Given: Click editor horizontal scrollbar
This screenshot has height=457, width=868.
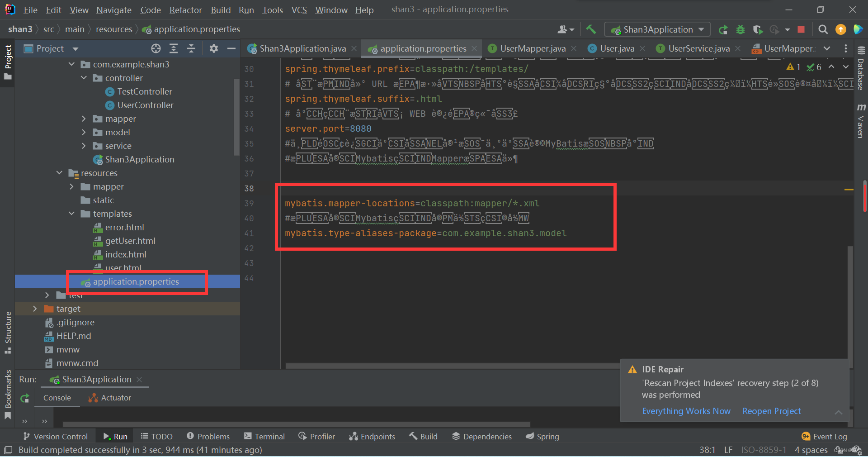Looking at the screenshot, I should pyautogui.click(x=452, y=366).
